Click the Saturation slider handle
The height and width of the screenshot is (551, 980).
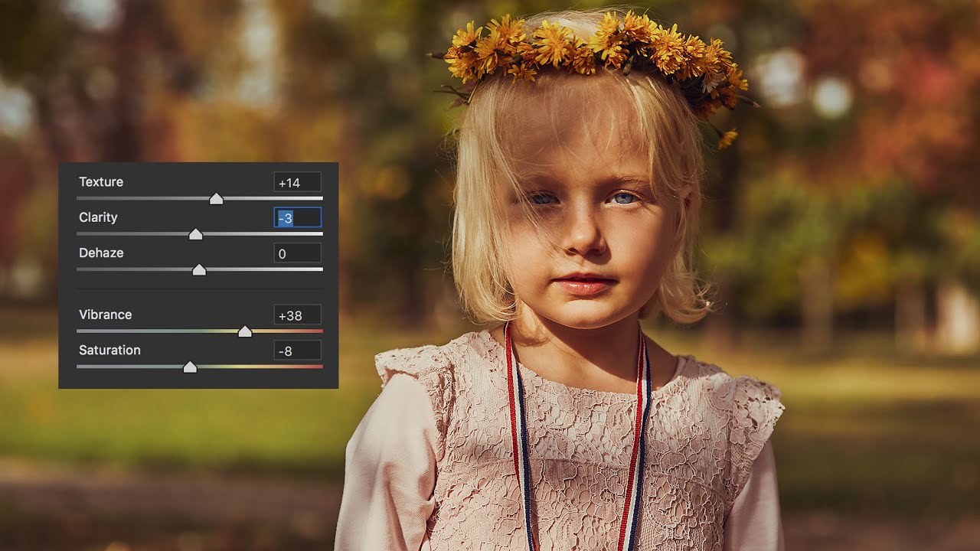tap(190, 367)
